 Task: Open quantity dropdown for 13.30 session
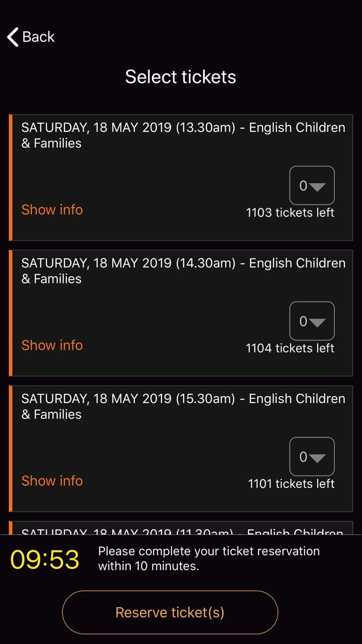tap(312, 186)
